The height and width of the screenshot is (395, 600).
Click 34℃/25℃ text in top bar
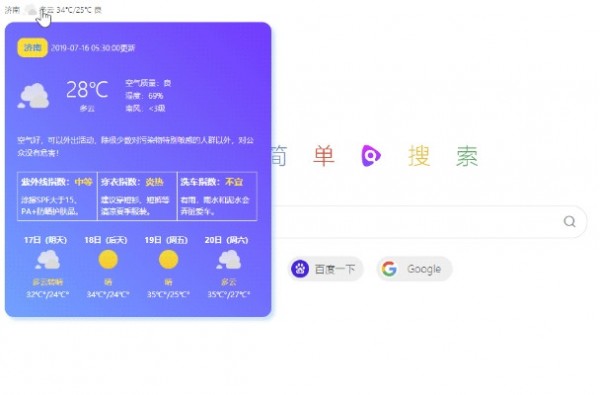pos(74,10)
